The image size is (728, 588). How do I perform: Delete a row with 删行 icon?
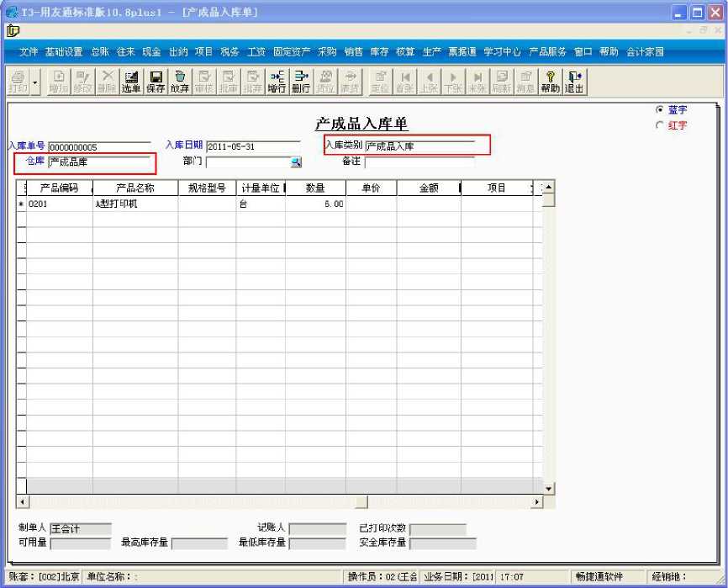point(301,82)
